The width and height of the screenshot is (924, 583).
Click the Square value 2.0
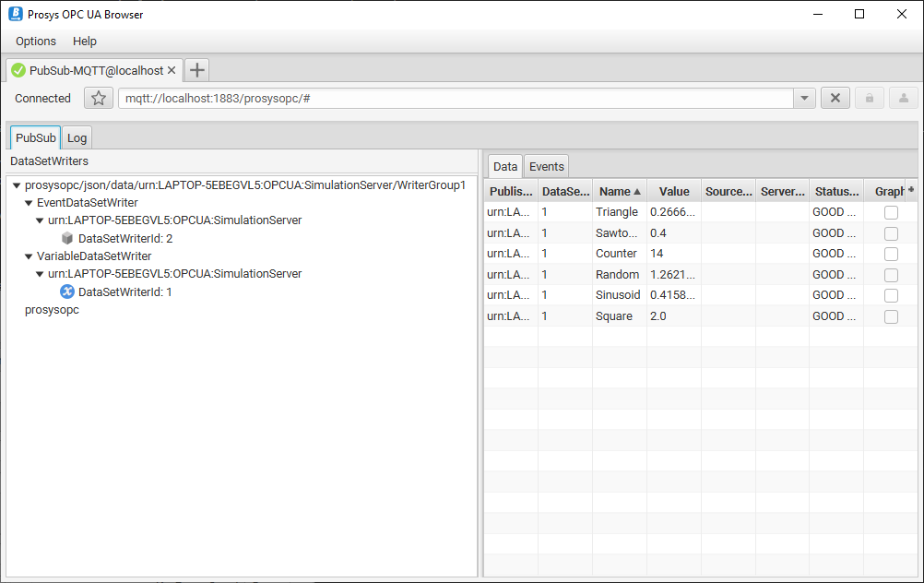[x=658, y=316]
